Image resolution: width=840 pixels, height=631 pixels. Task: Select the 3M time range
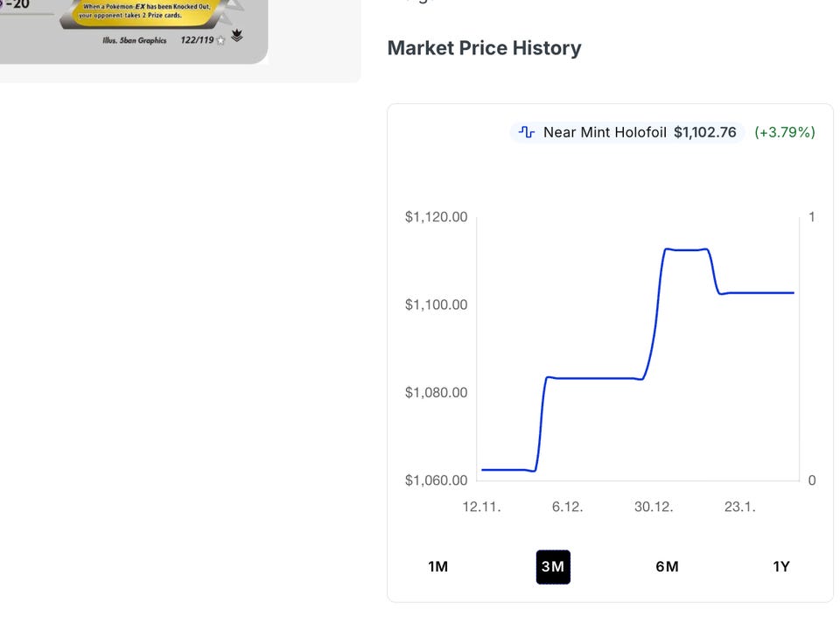click(553, 567)
